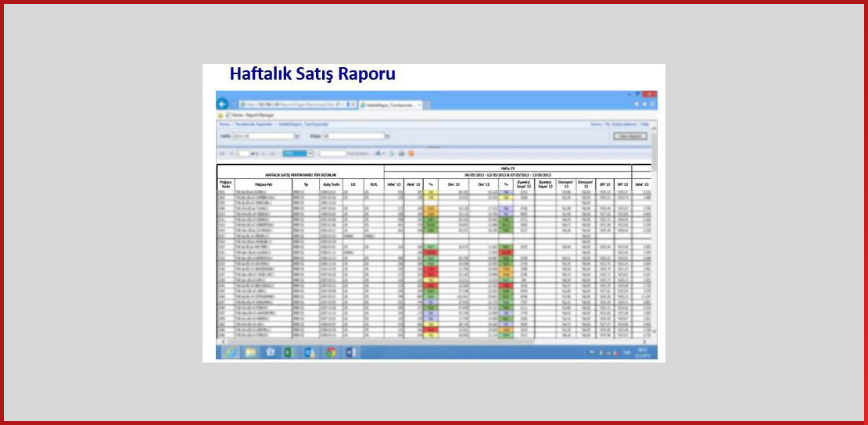This screenshot has width=868, height=425.
Task: Click the Home breadcrumb link at left
Action: (224, 124)
